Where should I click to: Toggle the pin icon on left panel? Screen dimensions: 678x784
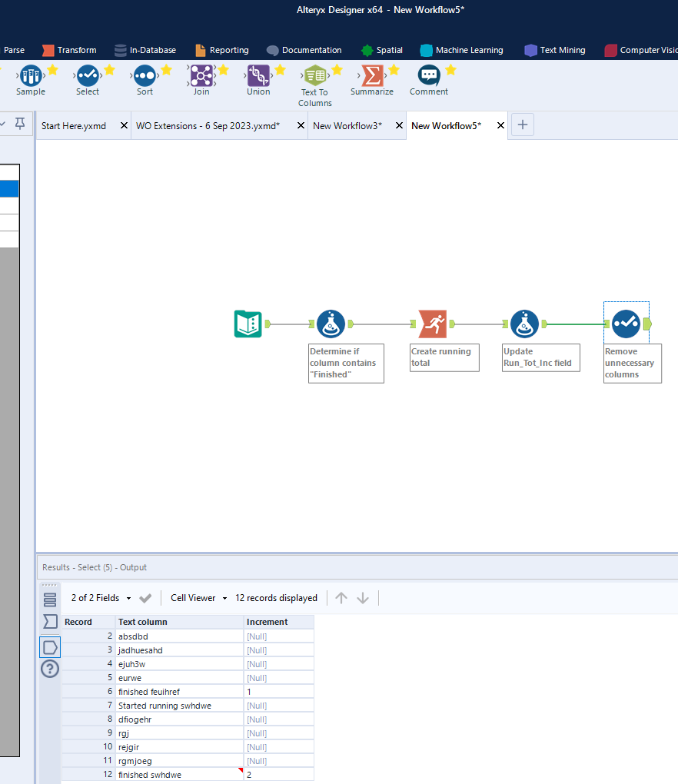[20, 123]
